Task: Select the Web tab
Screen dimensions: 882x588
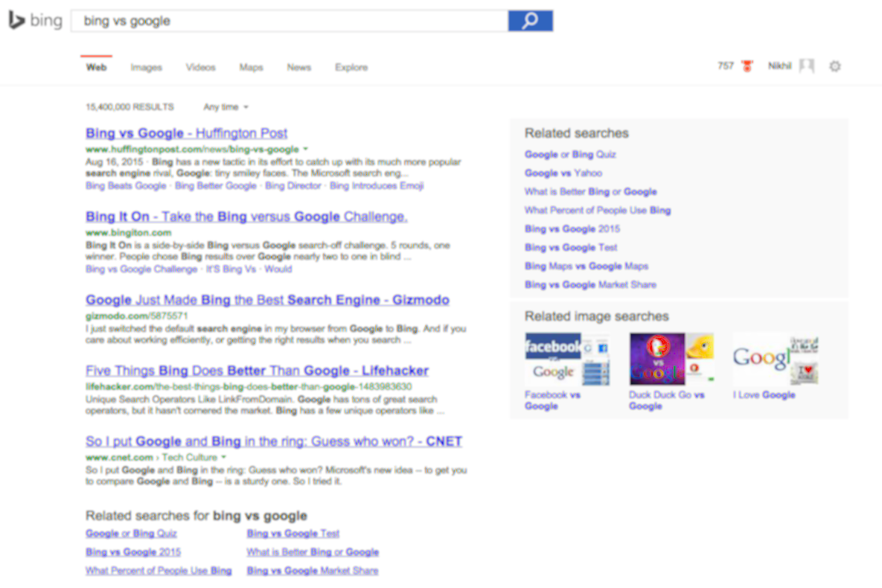Action: point(96,67)
